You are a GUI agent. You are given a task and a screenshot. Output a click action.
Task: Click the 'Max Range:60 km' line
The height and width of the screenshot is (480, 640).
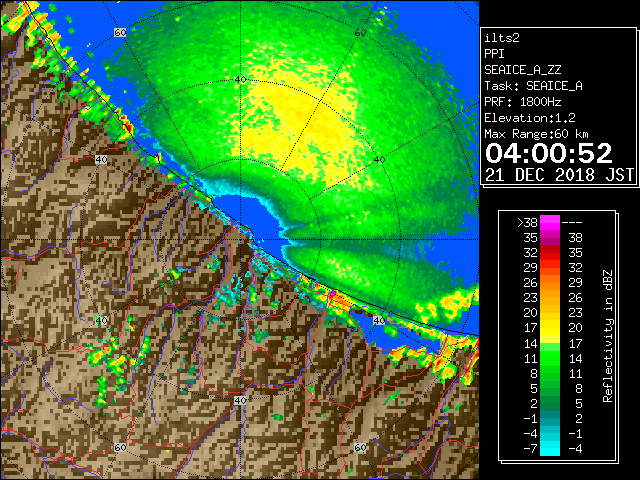click(537, 134)
